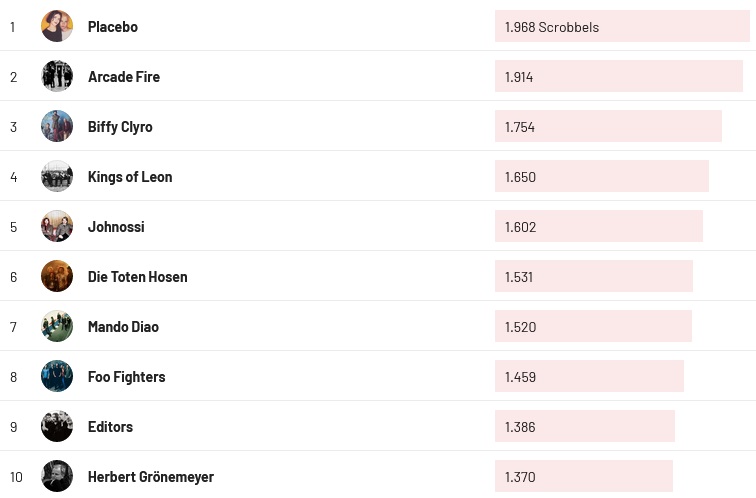756x498 pixels.
Task: Open the Kings of Leon link
Action: point(130,177)
